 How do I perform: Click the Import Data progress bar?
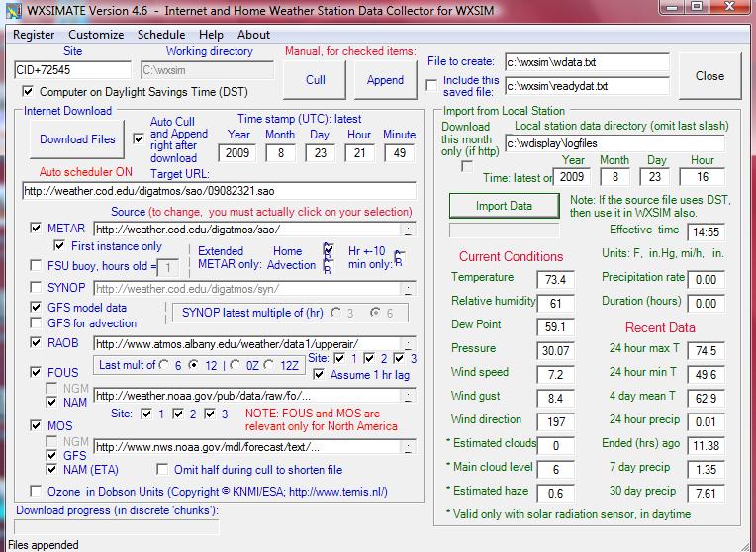(505, 230)
